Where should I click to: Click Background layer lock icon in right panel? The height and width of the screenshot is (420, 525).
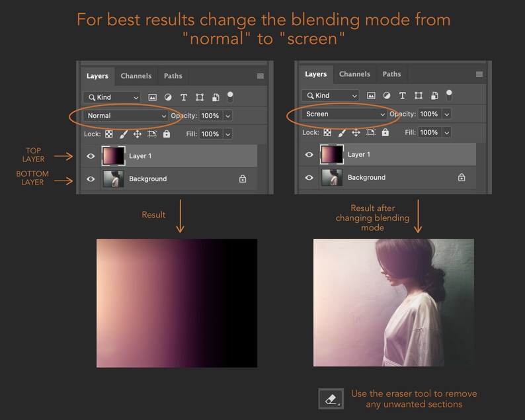pos(462,177)
